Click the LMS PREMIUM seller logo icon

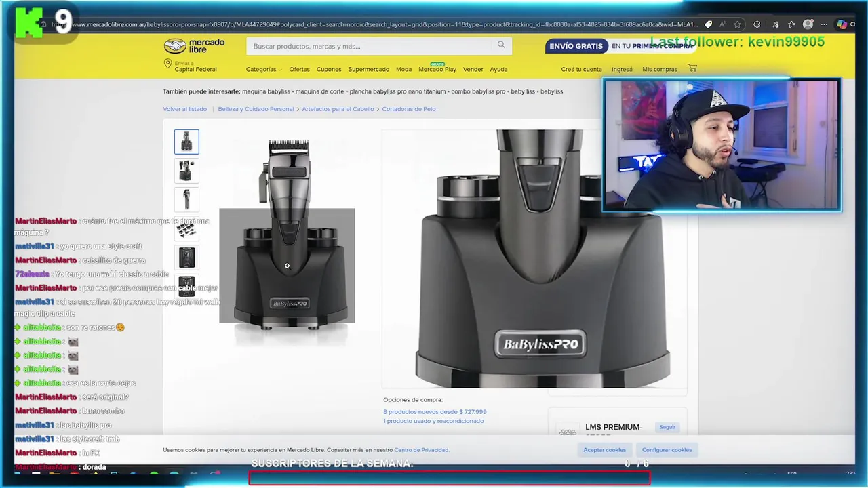click(568, 431)
